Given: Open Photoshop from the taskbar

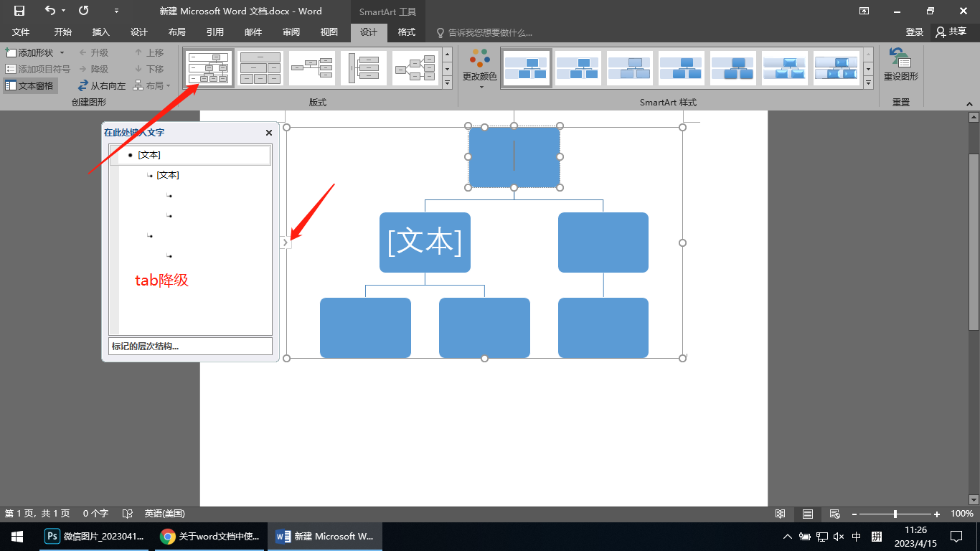Looking at the screenshot, I should 52,536.
